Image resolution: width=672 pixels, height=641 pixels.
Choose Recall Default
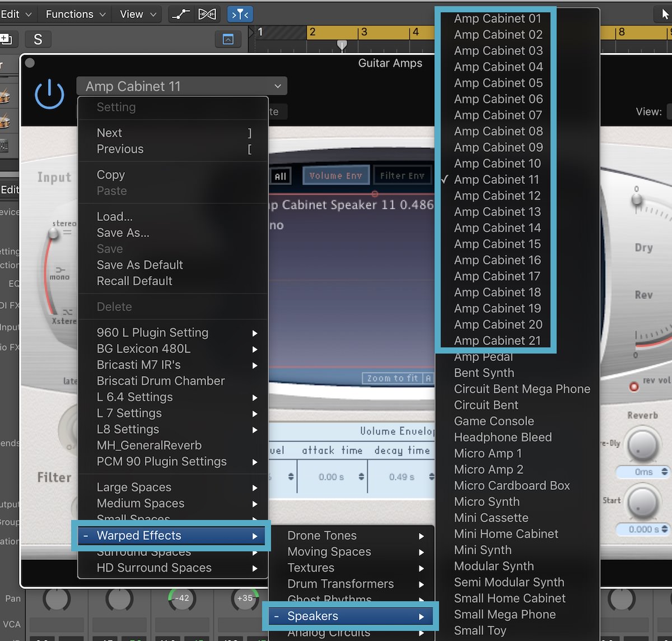[x=173, y=281]
